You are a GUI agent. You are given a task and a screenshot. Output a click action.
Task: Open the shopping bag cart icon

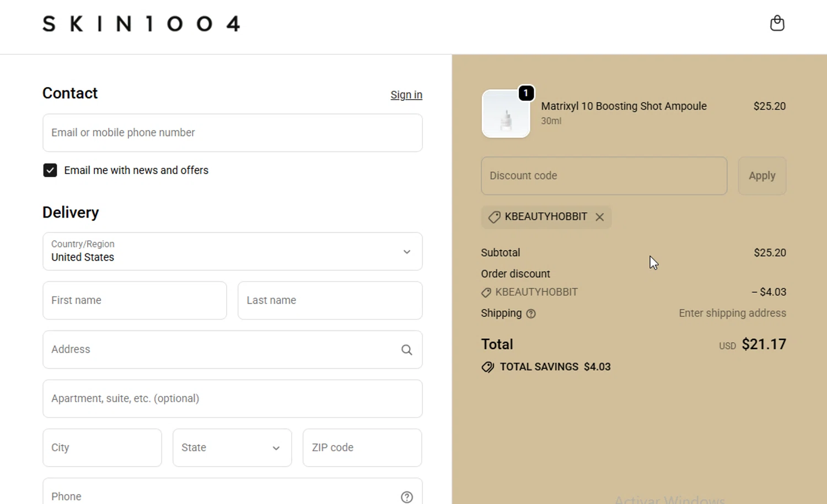(x=777, y=23)
